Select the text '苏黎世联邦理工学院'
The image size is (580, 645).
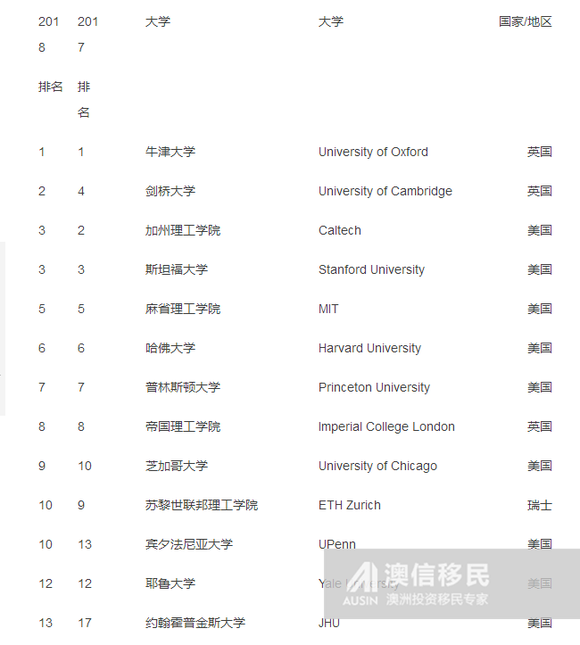(x=202, y=505)
